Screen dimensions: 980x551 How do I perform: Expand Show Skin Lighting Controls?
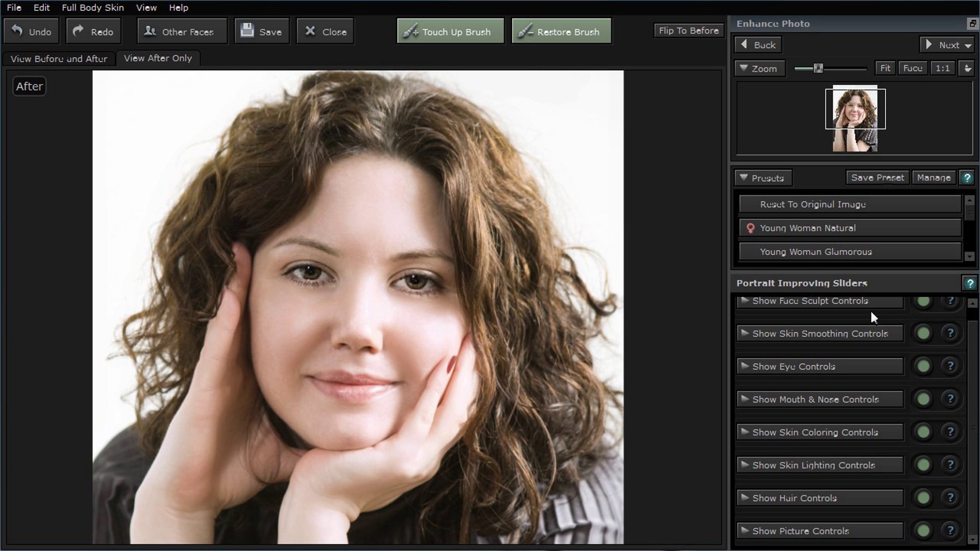tap(820, 465)
